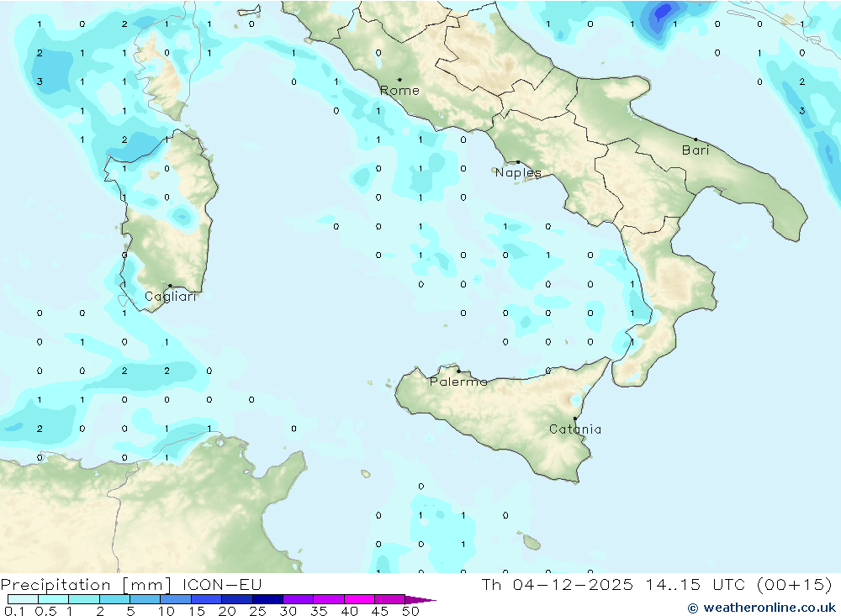Select the Palermo city marker dot
The image size is (841, 616).
pyautogui.click(x=458, y=371)
